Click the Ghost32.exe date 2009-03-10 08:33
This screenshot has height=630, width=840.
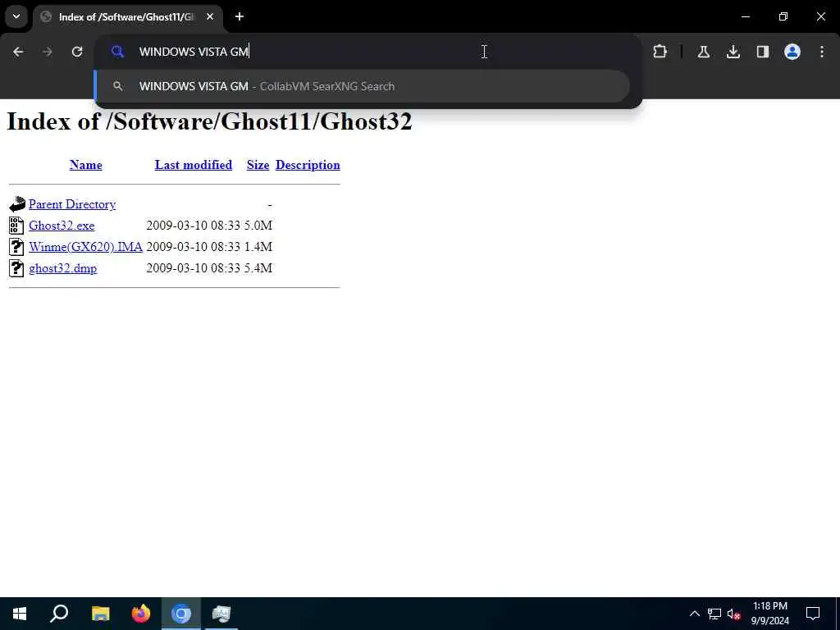click(x=194, y=226)
